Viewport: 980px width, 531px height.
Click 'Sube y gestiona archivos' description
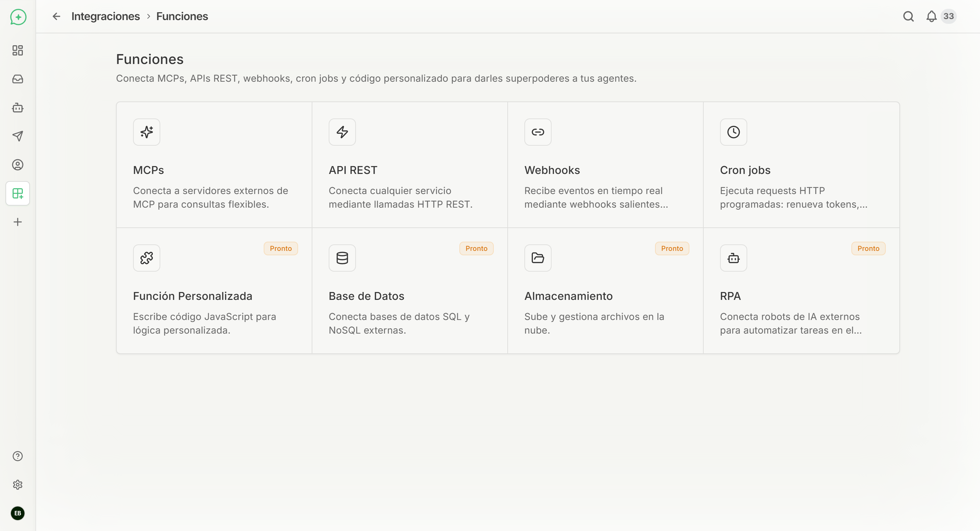594,324
